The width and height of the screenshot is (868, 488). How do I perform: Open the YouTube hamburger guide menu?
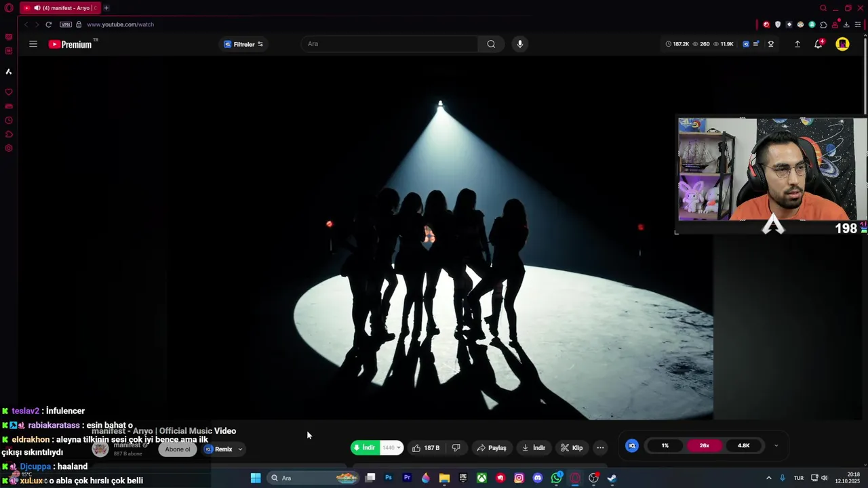click(33, 44)
